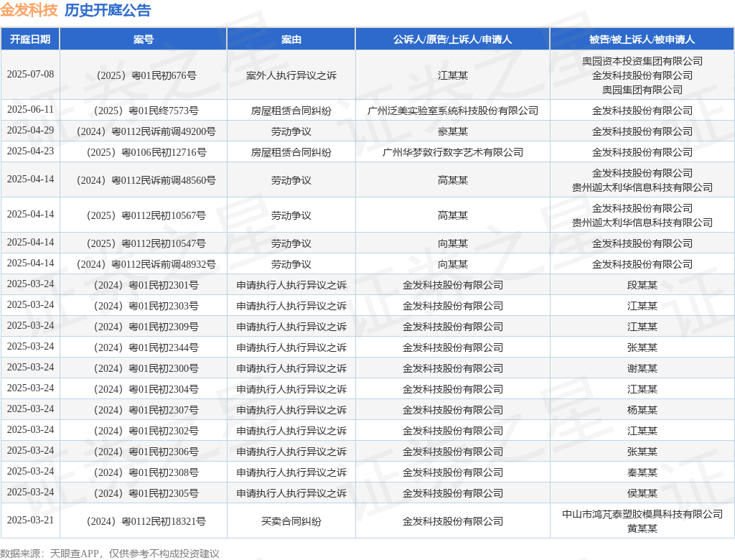Click defendant 奥园资本投资集团有限公司
The height and width of the screenshot is (560, 735).
pos(642,62)
